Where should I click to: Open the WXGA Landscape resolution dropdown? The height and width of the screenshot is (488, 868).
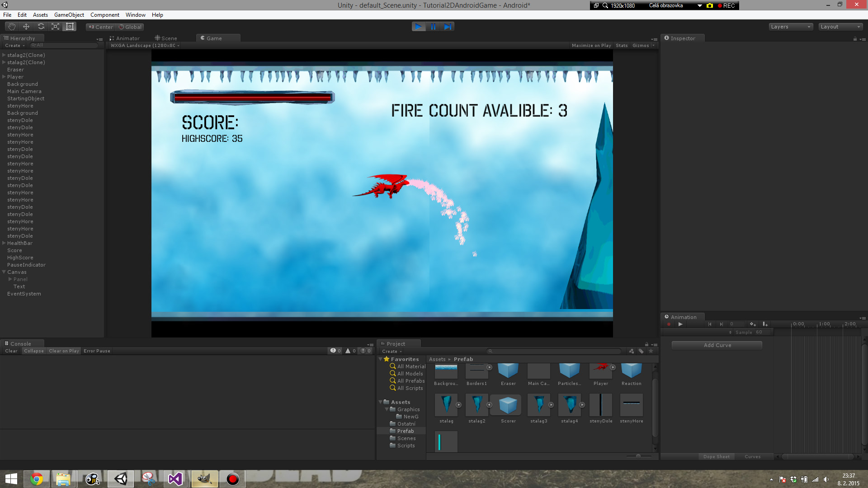(144, 45)
